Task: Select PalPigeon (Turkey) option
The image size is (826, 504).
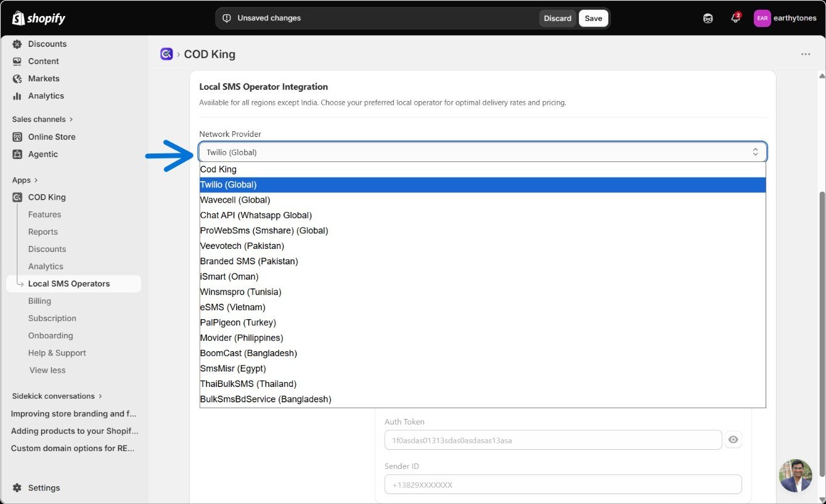Action: [483, 323]
